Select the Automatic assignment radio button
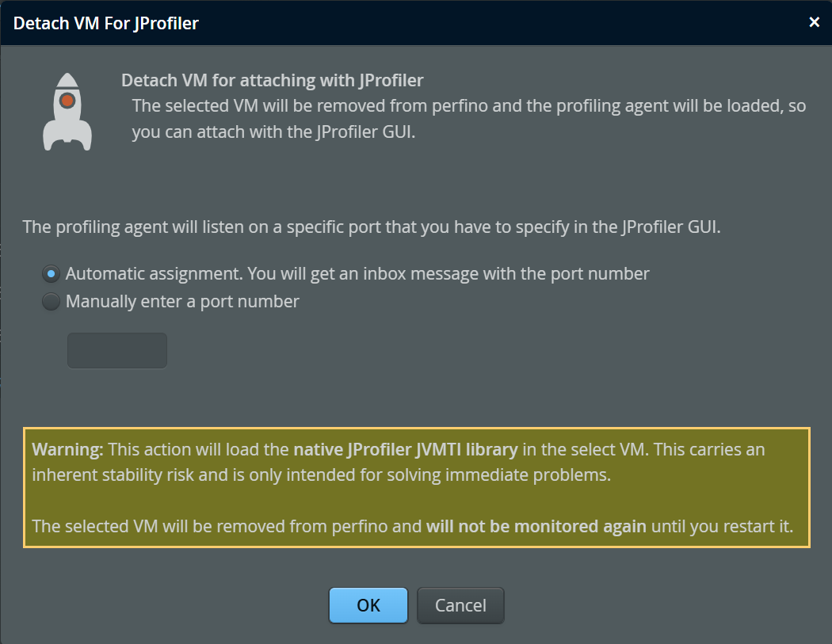 tap(51, 274)
